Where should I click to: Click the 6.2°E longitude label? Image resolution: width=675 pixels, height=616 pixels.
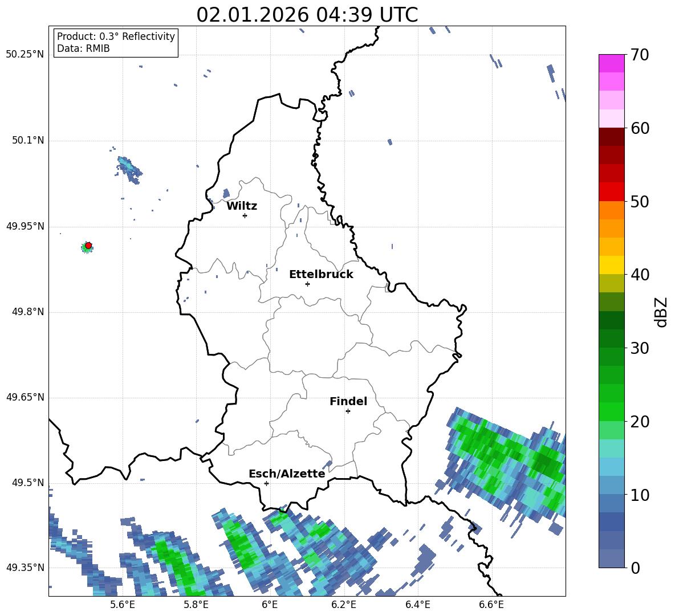[344, 605]
